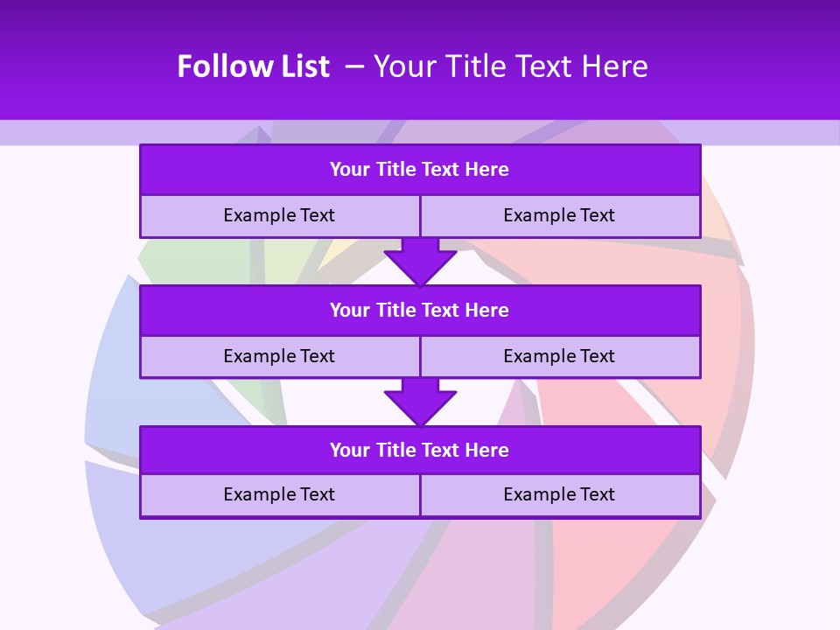Click left Example Text cell in first block
This screenshot has width=840, height=630.
click(x=279, y=215)
